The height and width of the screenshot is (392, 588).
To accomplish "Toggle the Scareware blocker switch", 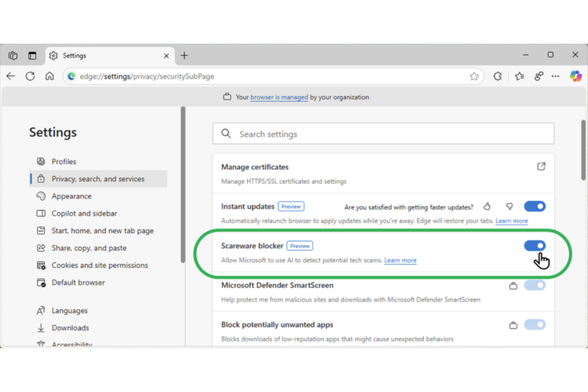I will tap(534, 246).
